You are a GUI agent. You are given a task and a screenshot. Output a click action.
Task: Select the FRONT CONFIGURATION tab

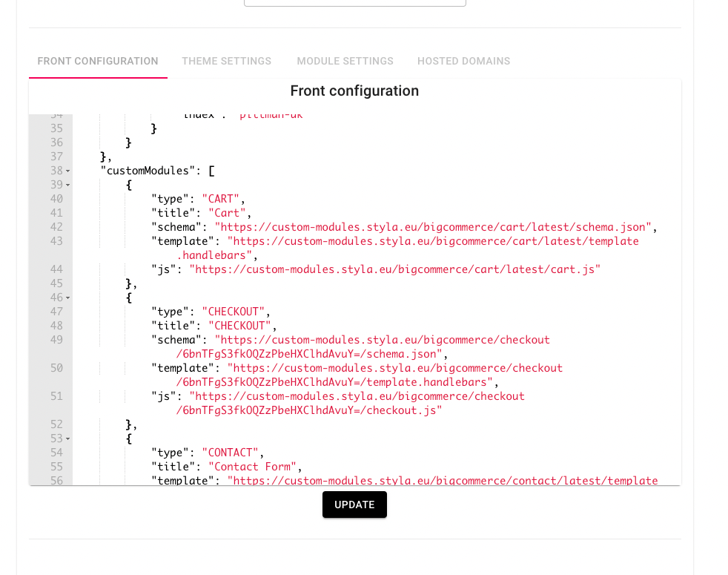pos(97,61)
